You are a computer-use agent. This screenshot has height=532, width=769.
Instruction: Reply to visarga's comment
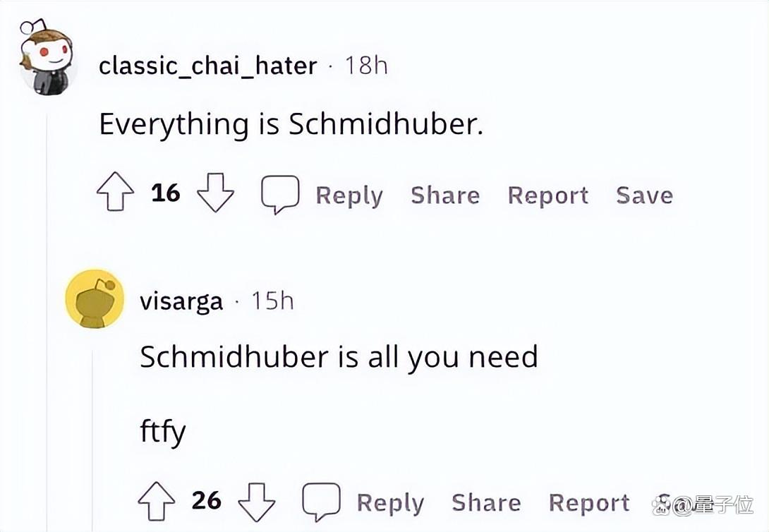click(x=390, y=503)
